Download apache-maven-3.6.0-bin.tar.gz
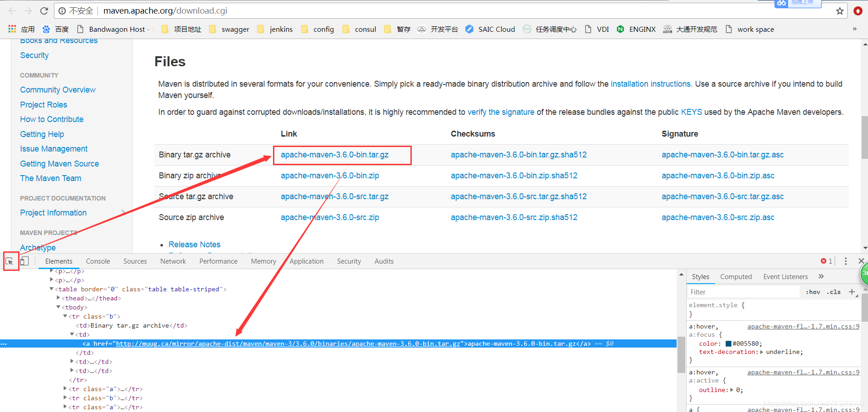The height and width of the screenshot is (412, 868). click(335, 155)
